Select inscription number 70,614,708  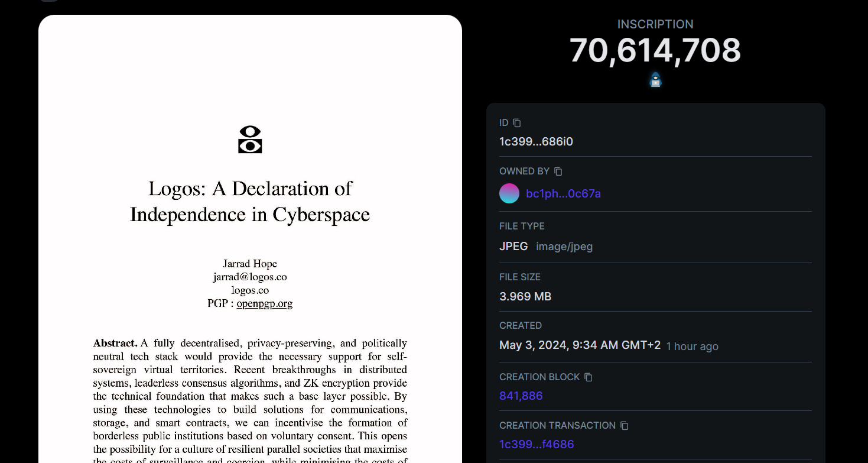pyautogui.click(x=655, y=50)
